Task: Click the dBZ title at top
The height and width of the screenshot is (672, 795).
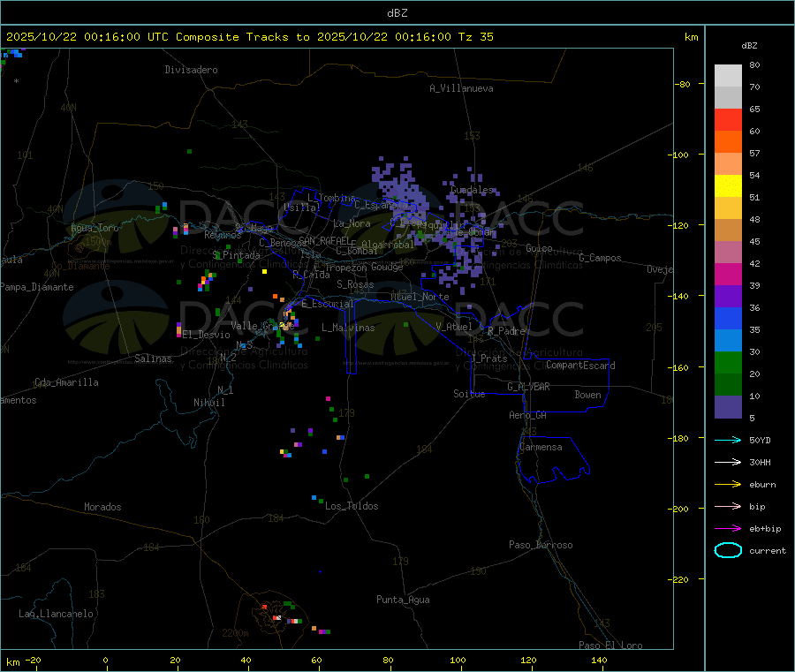Action: tap(397, 13)
